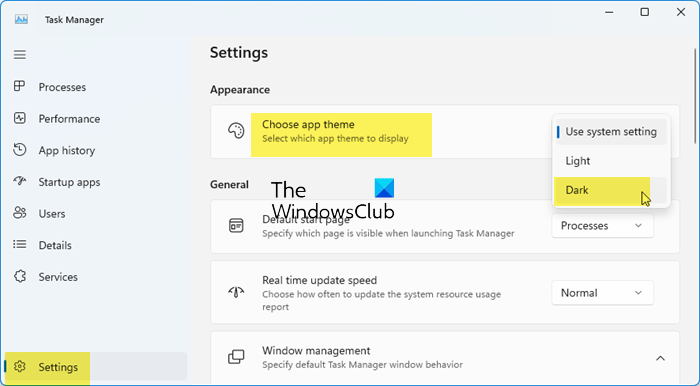Collapse the Window management section chevron
This screenshot has width=700, height=386.
(660, 358)
